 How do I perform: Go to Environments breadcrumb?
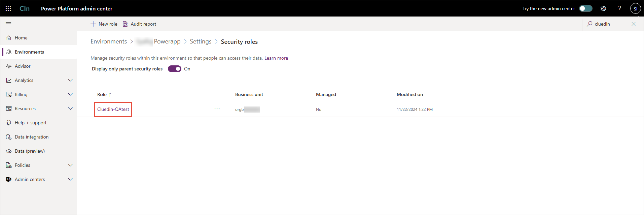109,41
